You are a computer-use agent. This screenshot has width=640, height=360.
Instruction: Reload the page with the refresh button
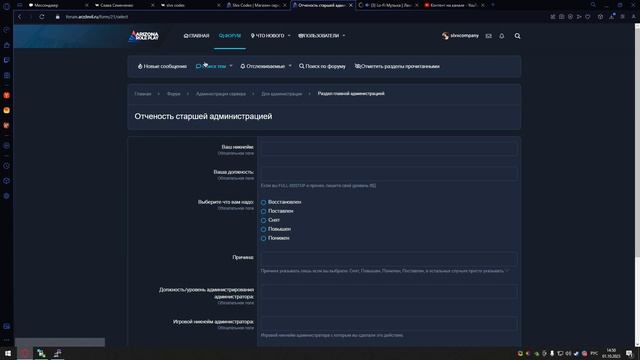[42, 17]
